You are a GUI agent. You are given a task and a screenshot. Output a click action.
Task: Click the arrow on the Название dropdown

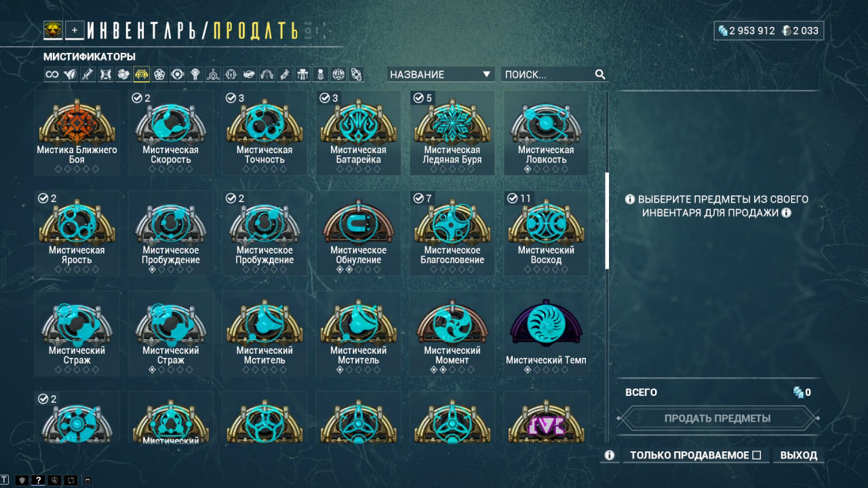click(486, 75)
